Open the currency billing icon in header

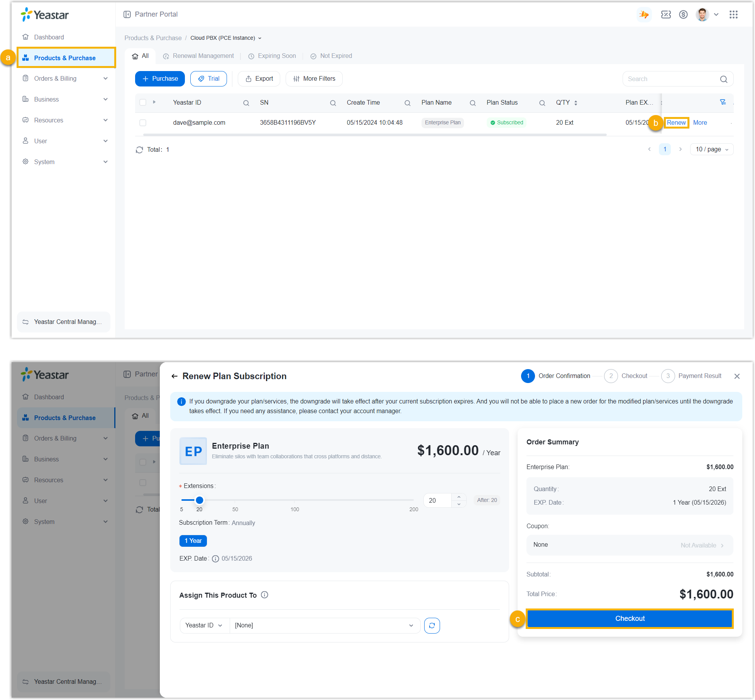click(683, 15)
